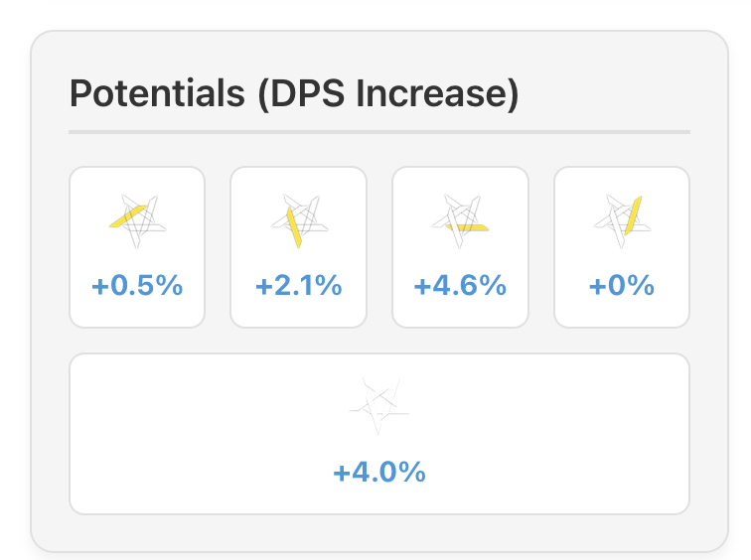Screen dimensions: 751x560
Task: Click the Potentials (DPS Increase) heading
Action: pos(294,94)
